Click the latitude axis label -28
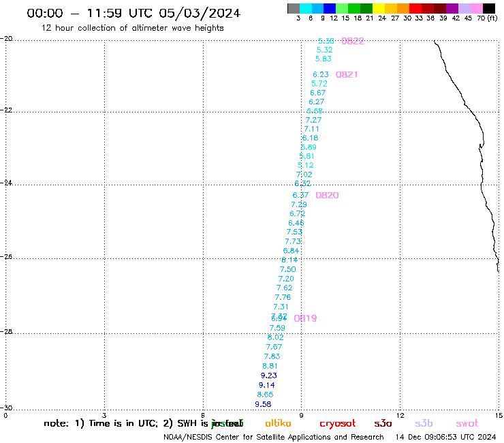The height and width of the screenshot is (443, 504). coord(6,331)
